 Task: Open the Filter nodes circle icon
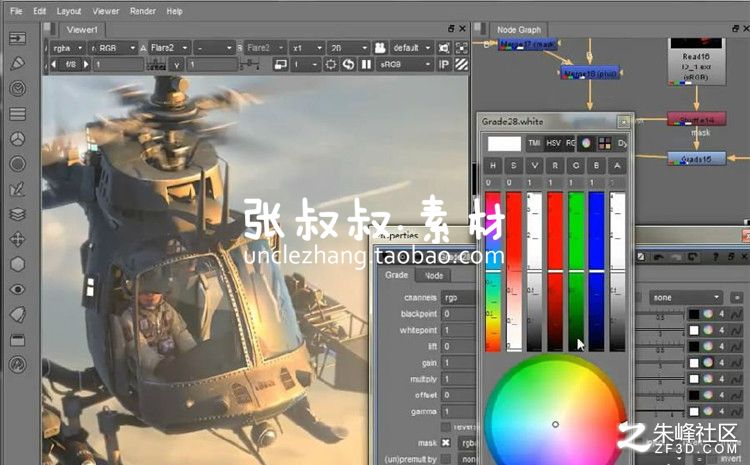click(x=18, y=164)
